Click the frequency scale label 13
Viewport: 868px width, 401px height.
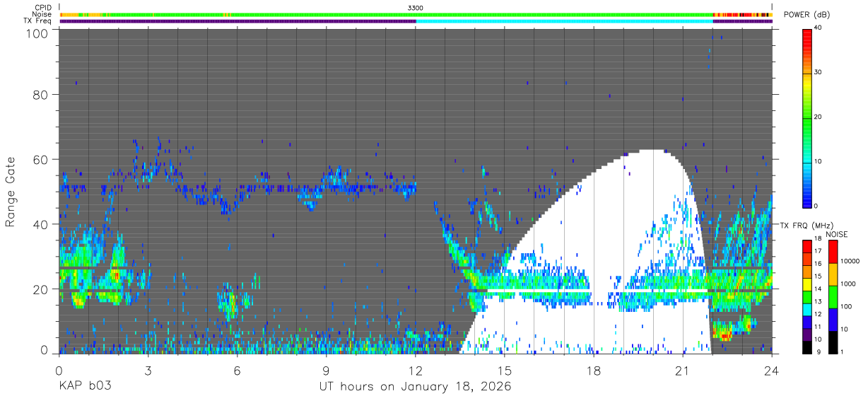click(818, 302)
